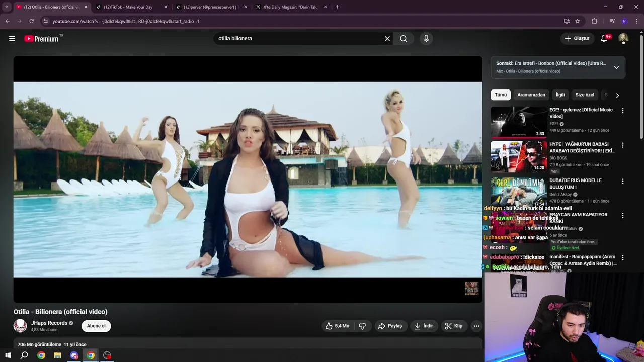Click the Paylaş share button
The image size is (644, 362).
pos(390,326)
